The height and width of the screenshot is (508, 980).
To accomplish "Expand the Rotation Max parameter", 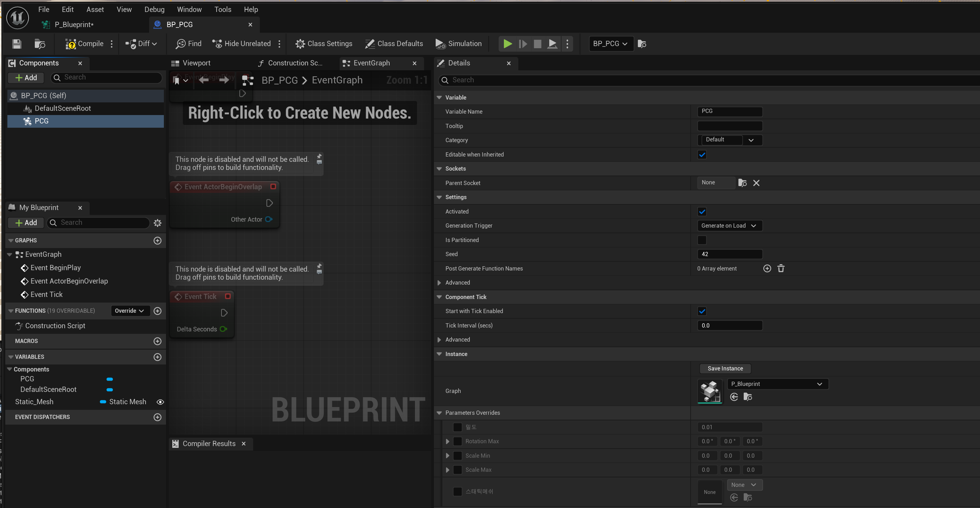I will 447,442.
